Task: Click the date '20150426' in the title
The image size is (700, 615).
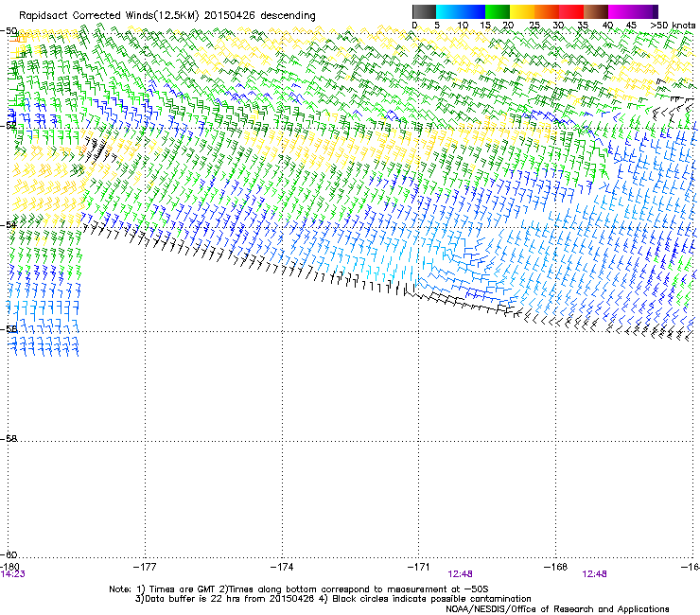Action: click(230, 16)
